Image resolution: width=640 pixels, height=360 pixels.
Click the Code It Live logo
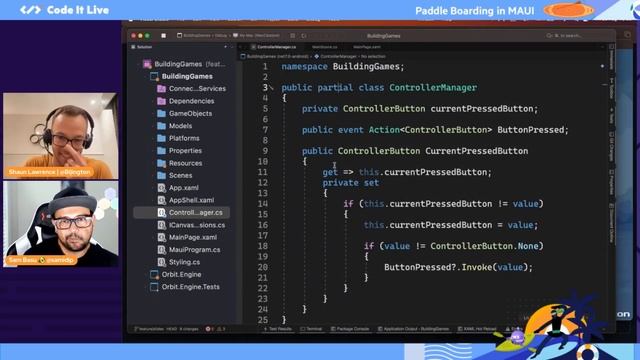(64, 10)
